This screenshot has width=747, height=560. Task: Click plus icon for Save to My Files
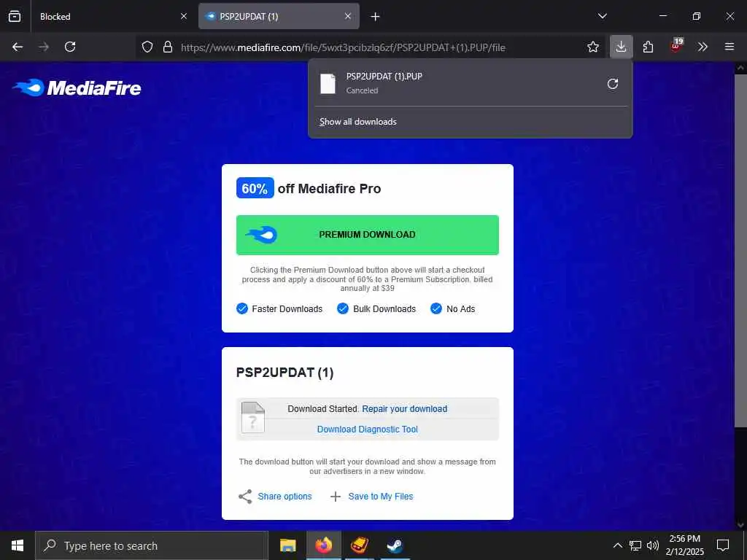336,497
